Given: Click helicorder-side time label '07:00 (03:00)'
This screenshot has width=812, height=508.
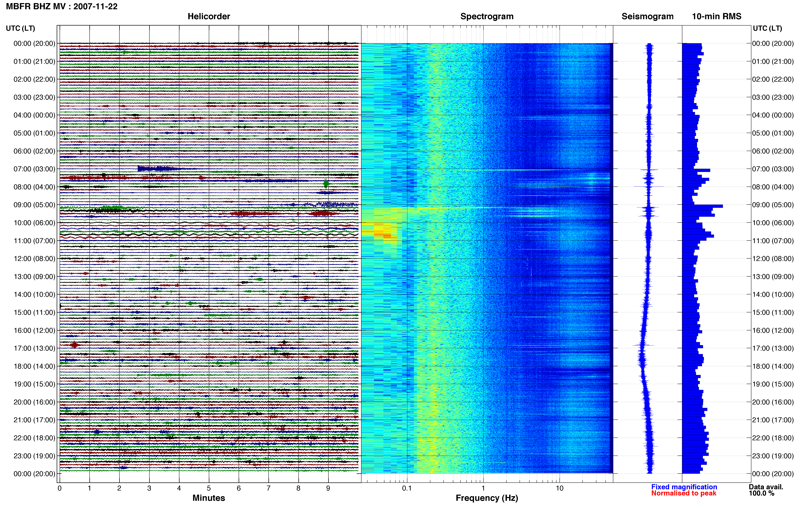Looking at the screenshot, I should 34,169.
